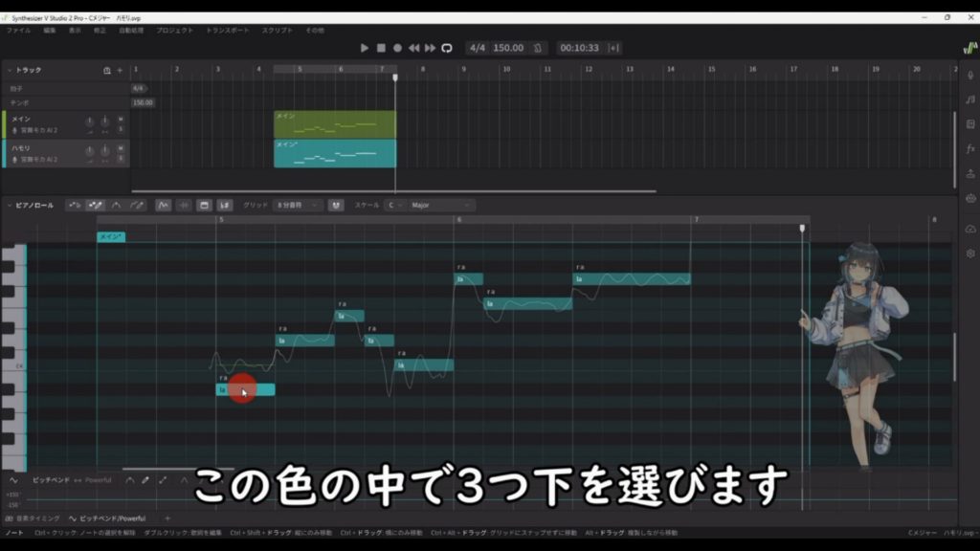Open the grid 8分音符 dropdown
The height and width of the screenshot is (551, 980).
coord(298,205)
